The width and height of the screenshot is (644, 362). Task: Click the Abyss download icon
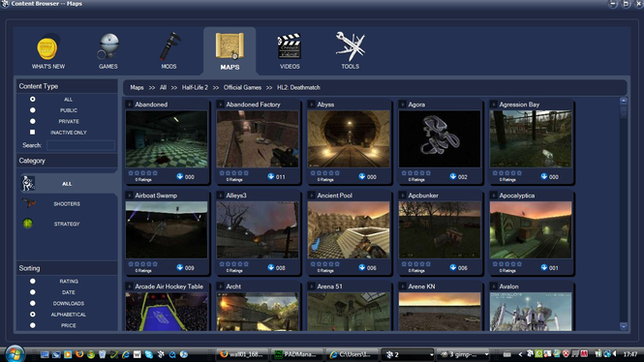coord(362,176)
